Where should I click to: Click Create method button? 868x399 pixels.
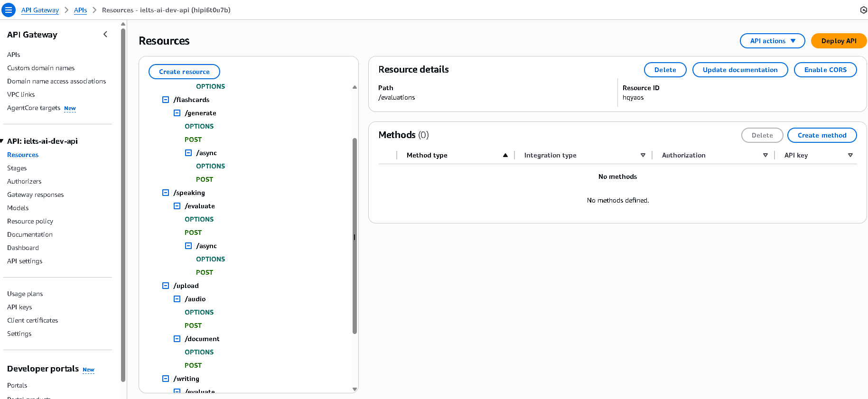[x=822, y=135]
